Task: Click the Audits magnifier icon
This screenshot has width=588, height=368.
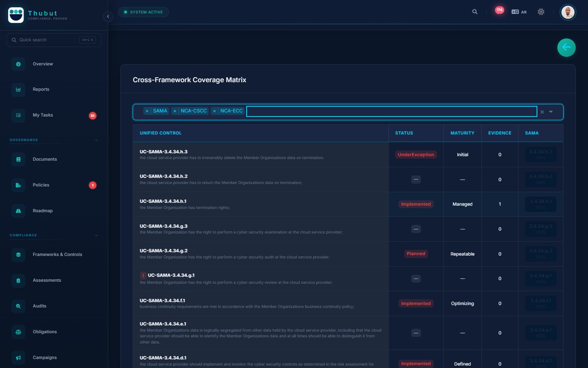Action: pyautogui.click(x=18, y=306)
